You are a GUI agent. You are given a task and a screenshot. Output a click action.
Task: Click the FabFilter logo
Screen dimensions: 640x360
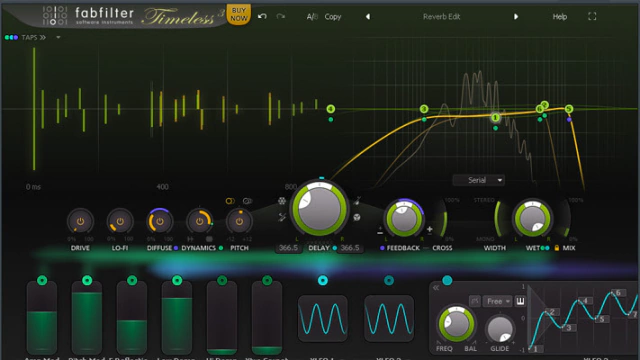[x=88, y=16]
